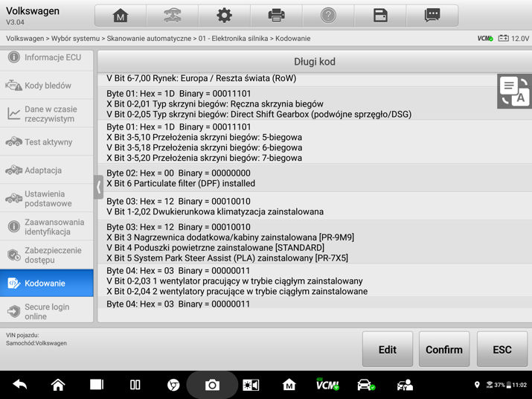
Task: Tap the location pin status icon
Action: click(477, 385)
